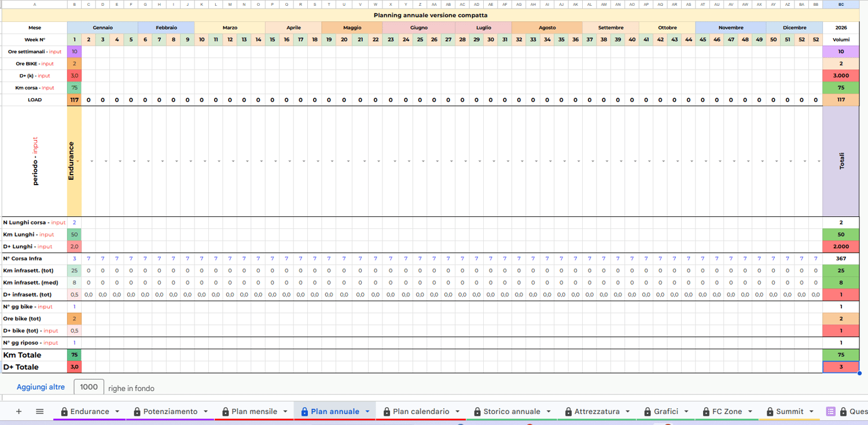Select the column B header

coord(74,4)
